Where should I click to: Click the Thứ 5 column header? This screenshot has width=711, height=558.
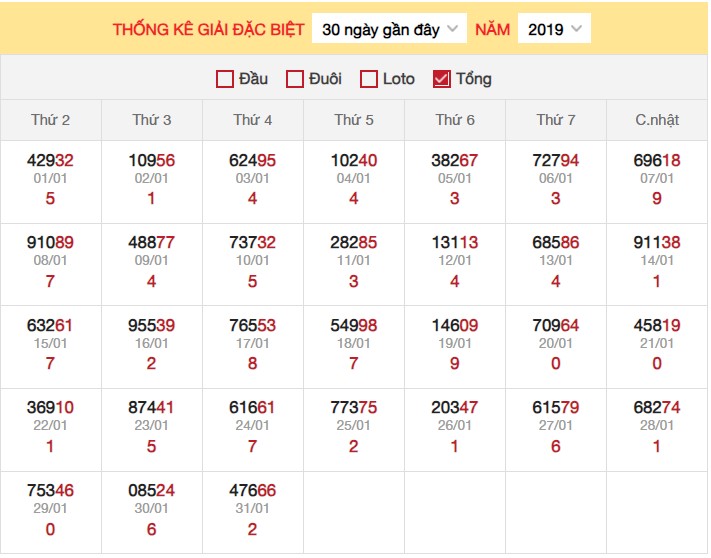pyautogui.click(x=354, y=120)
